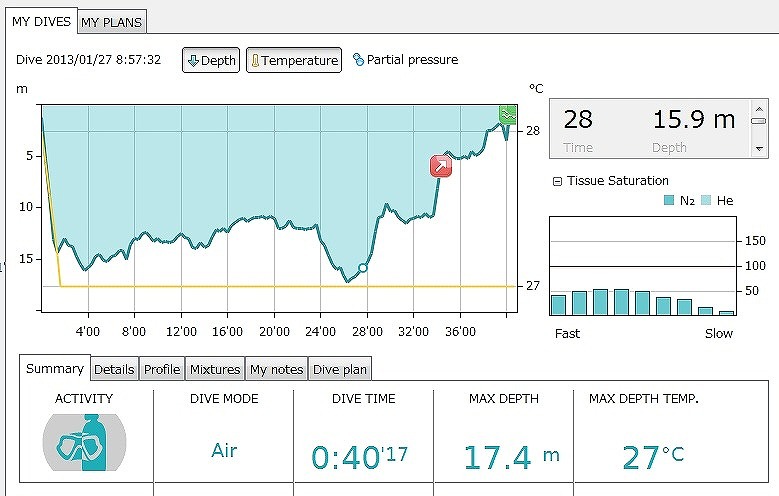Open the Mixtures tab

coord(215,369)
